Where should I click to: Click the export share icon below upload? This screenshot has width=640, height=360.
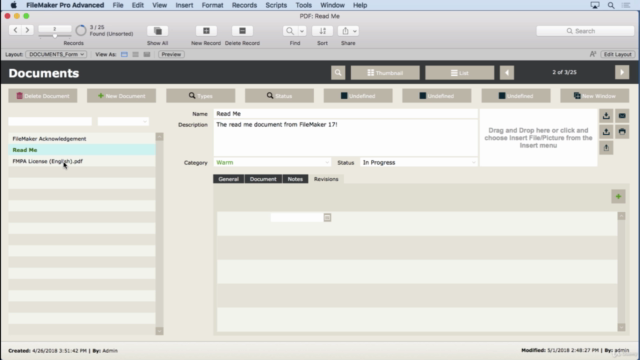point(606,148)
